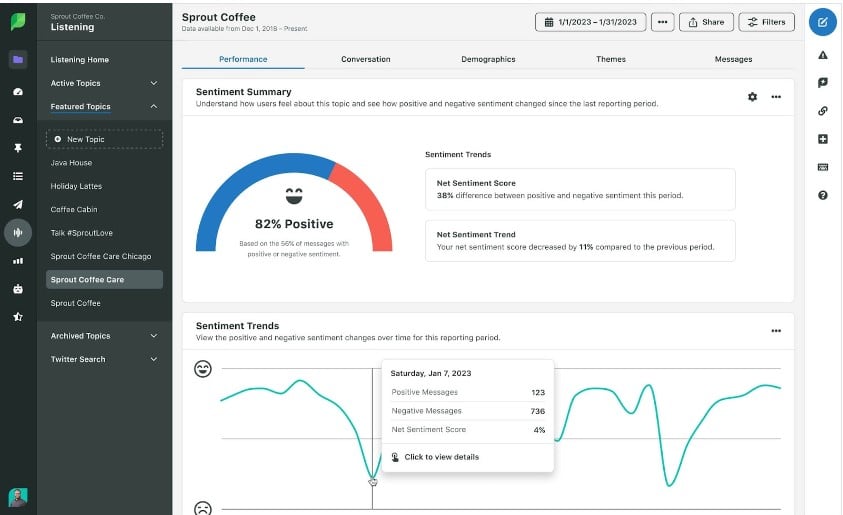Select the Sprout Coffee Care topic
The height and width of the screenshot is (515, 843).
(104, 280)
